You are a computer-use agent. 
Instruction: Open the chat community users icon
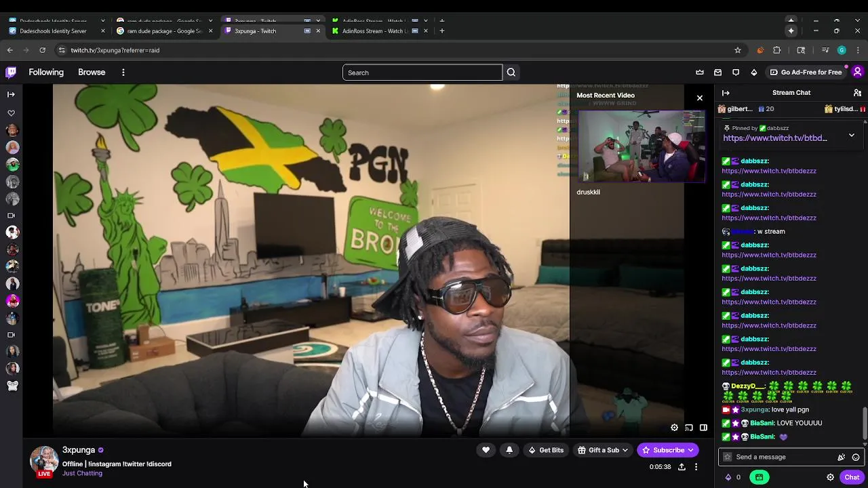[857, 93]
